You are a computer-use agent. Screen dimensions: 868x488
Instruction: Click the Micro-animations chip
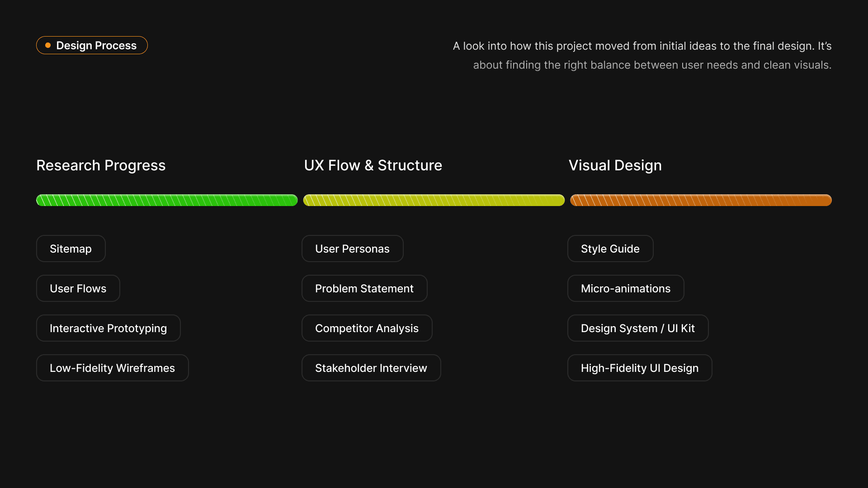[625, 288]
